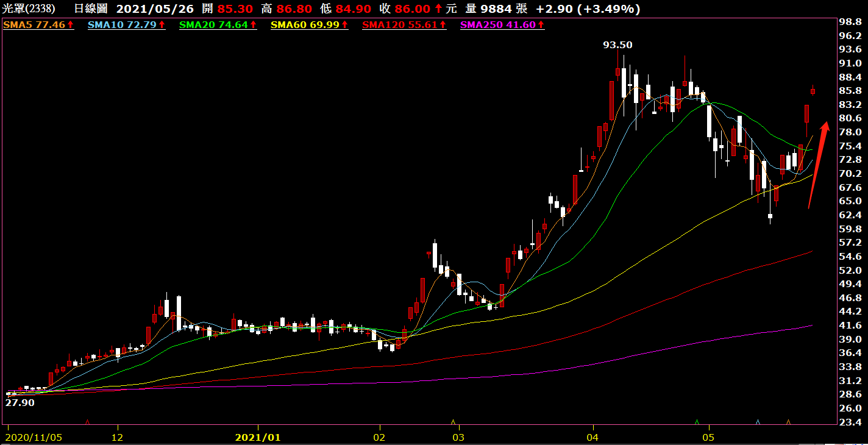Screen dimensions: 868x445
Task: Click the 27.90 low price label
Action: (20, 402)
